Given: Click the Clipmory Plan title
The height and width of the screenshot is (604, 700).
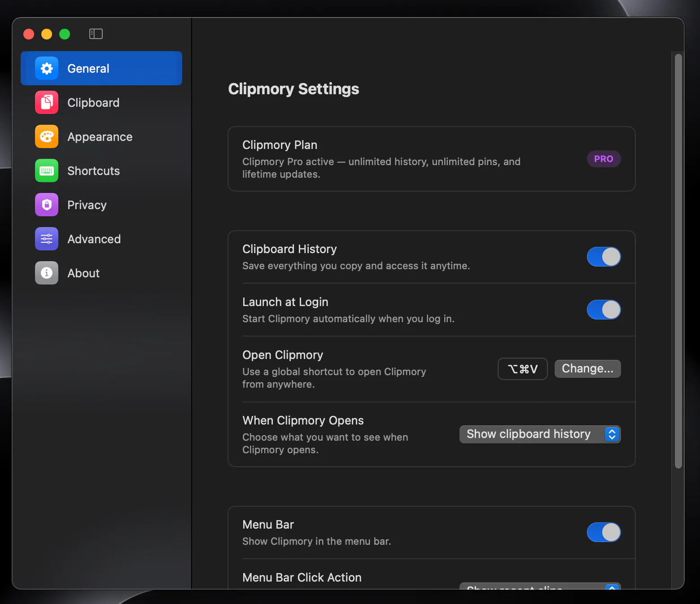Looking at the screenshot, I should pyautogui.click(x=280, y=144).
